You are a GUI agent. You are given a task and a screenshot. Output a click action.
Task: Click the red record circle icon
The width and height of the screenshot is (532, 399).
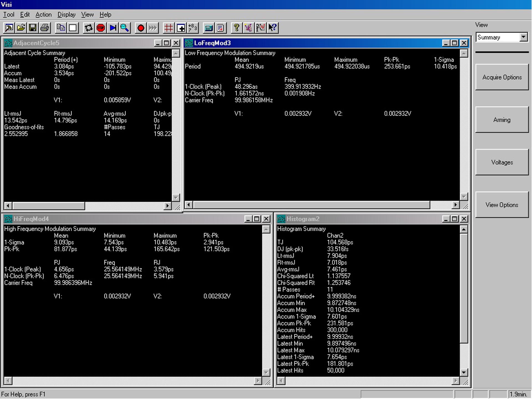(x=141, y=28)
